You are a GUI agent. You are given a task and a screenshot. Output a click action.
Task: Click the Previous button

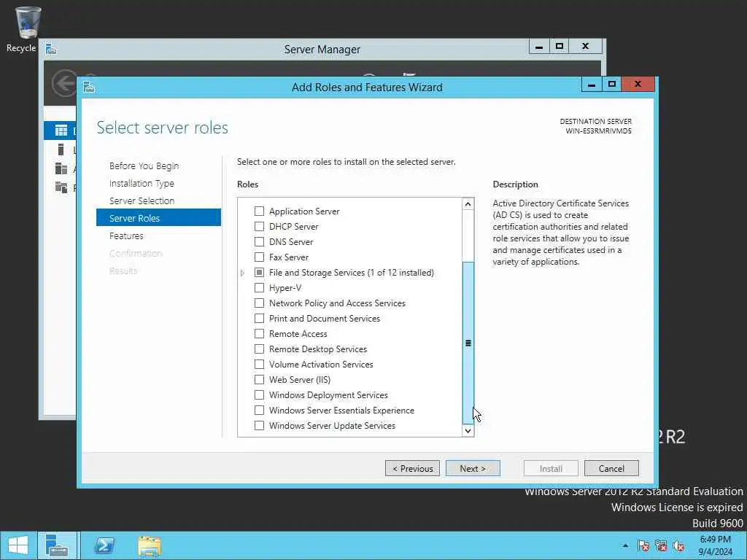413,469
